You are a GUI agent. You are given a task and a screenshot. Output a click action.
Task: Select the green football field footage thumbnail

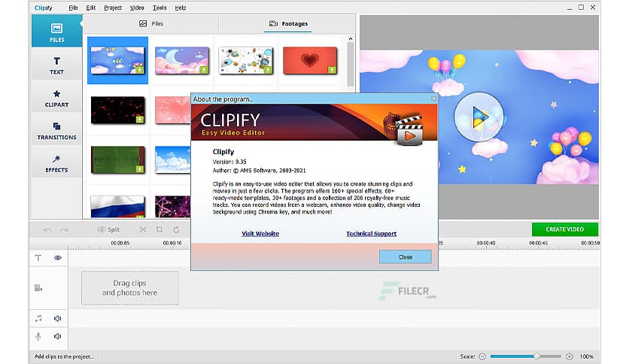coord(117,159)
